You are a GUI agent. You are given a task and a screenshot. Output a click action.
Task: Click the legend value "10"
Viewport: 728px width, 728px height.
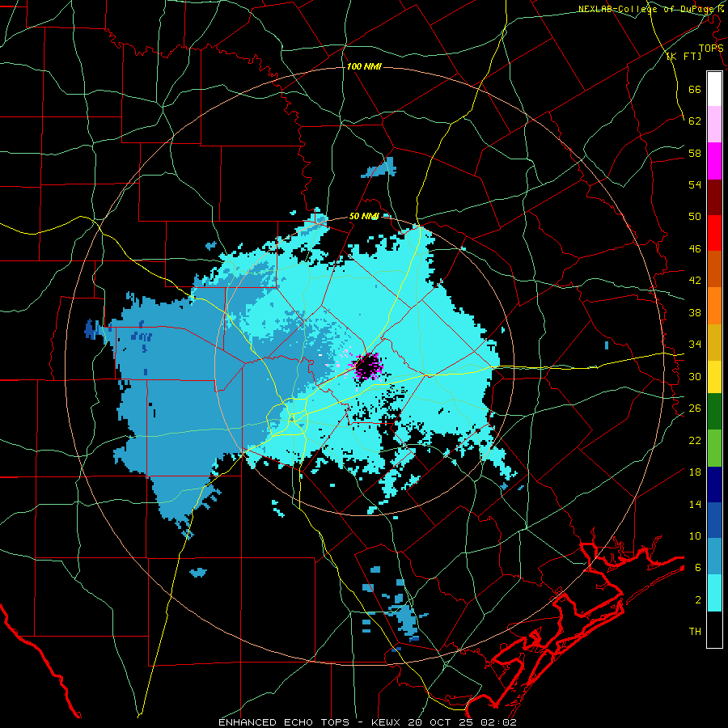[x=695, y=536]
